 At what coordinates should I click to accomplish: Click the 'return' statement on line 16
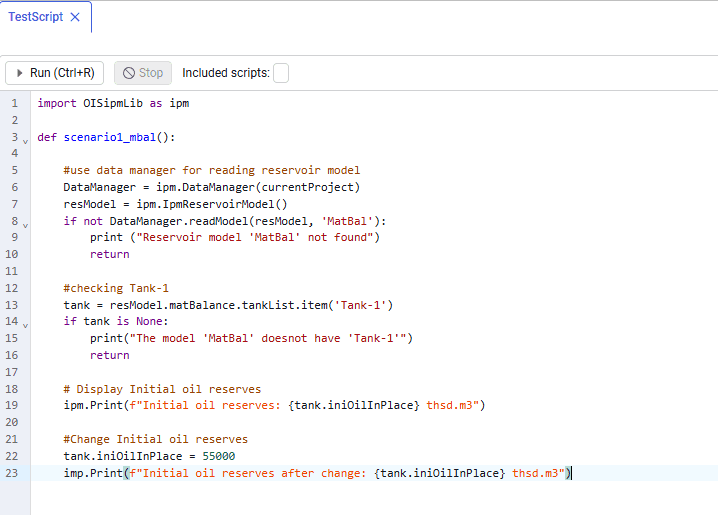110,355
